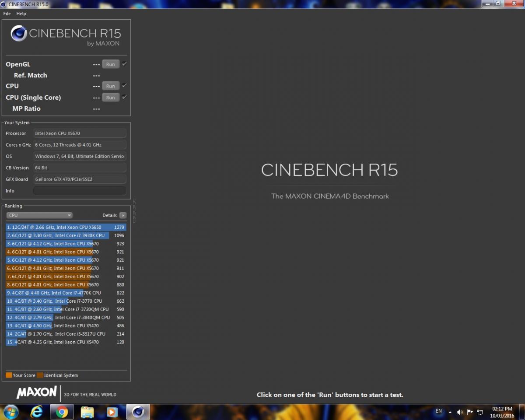Click the Details arrow button

click(x=123, y=215)
